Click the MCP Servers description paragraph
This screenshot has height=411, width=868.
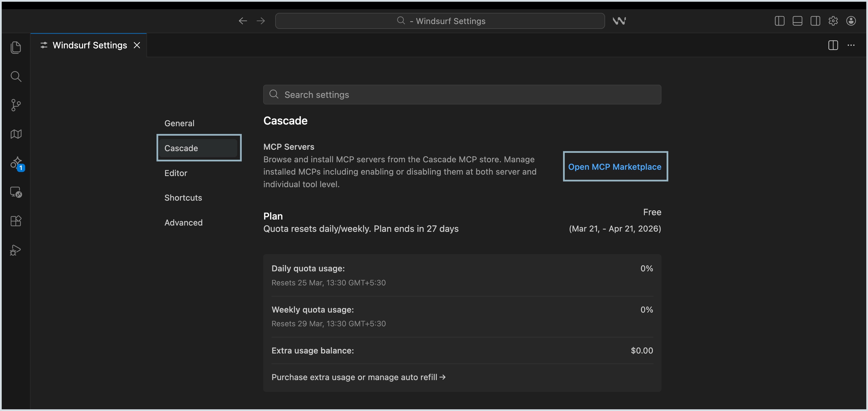400,172
